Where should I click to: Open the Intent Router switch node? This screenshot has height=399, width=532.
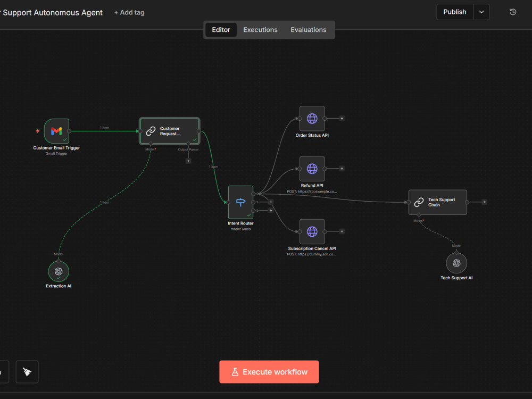(240, 202)
